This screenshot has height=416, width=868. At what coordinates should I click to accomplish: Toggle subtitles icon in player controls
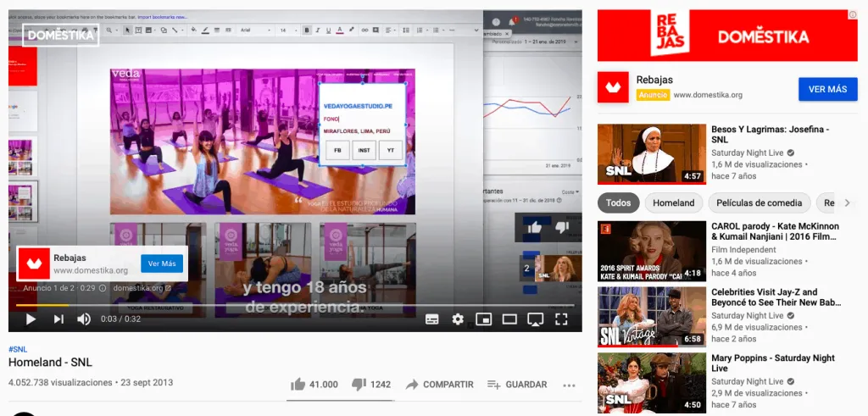click(431, 319)
